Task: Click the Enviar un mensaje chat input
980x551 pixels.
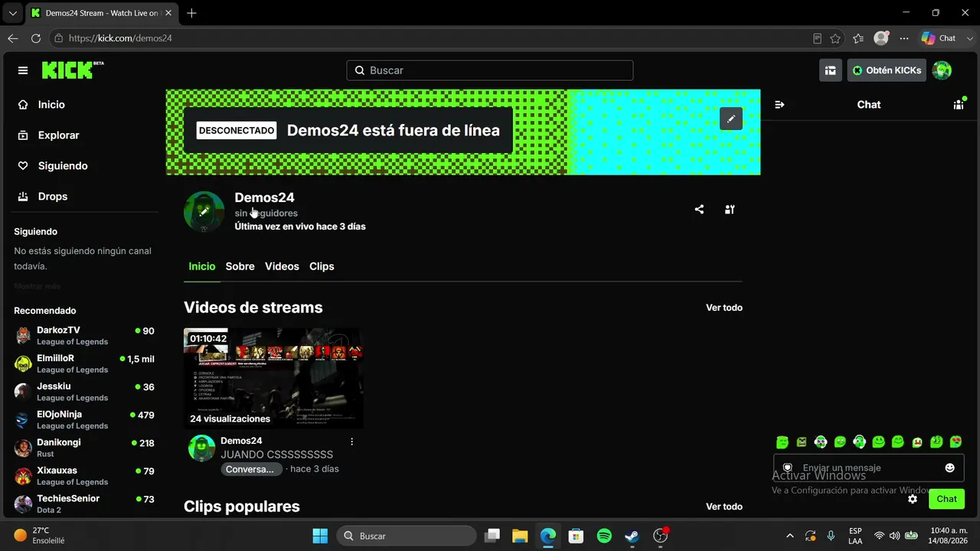Action: pos(869,468)
